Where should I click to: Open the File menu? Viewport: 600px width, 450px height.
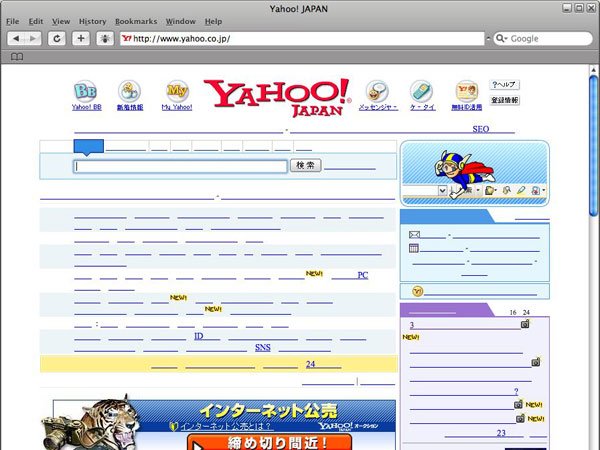pyautogui.click(x=13, y=21)
